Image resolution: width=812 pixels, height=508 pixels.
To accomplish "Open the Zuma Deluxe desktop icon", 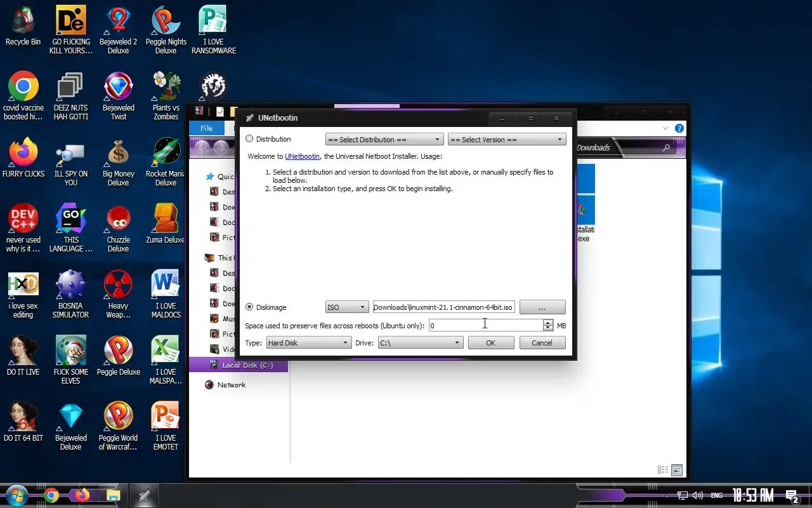I will pyautogui.click(x=166, y=224).
